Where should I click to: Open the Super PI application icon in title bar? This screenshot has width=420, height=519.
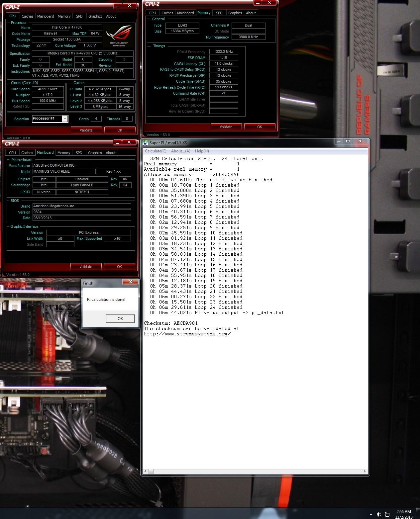point(145,143)
